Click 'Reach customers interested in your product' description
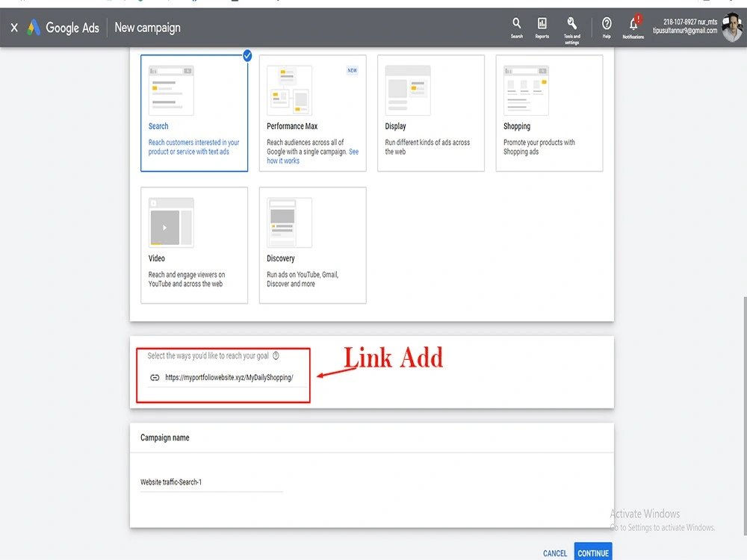Viewport: 747px width, 560px height. 194,147
